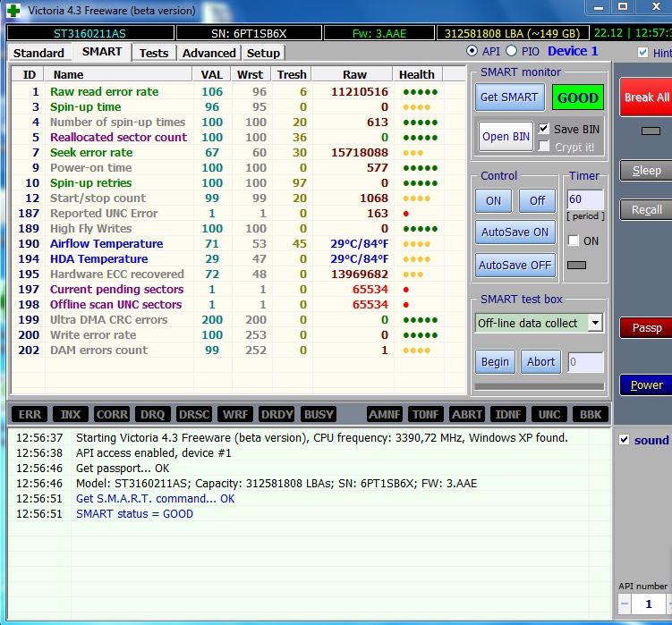
Task: Click the Power button
Action: point(646,385)
